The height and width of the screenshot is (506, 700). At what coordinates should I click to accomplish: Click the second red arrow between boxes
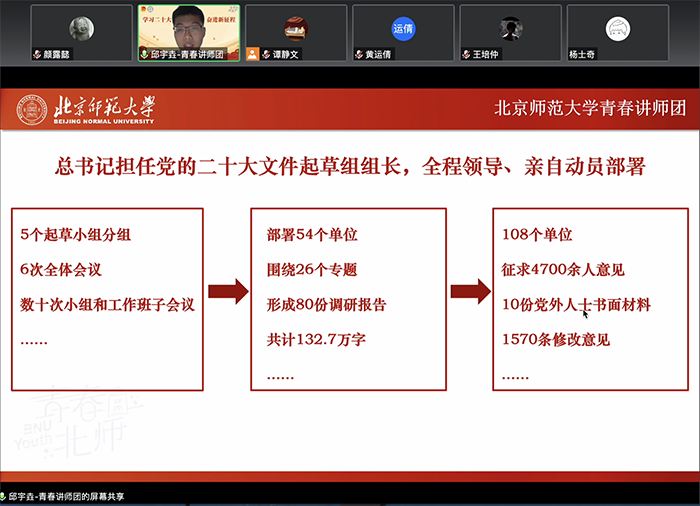(x=470, y=292)
